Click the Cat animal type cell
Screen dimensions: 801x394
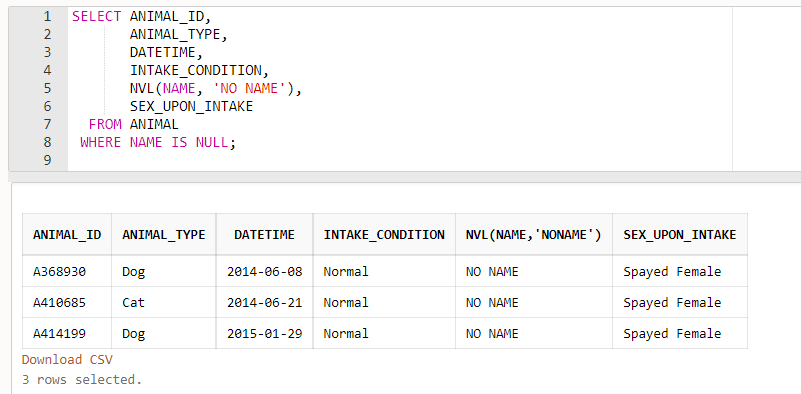tap(163, 303)
